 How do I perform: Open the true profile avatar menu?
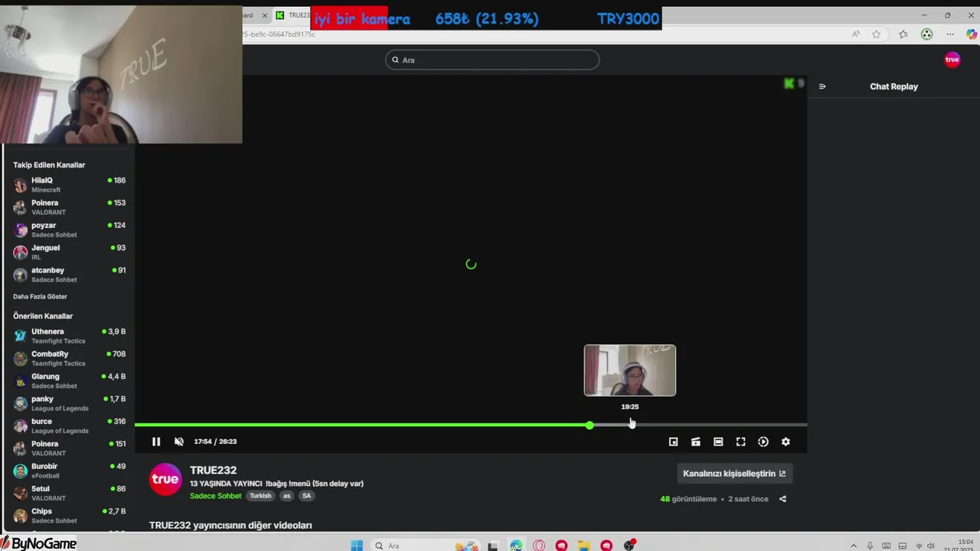[952, 60]
